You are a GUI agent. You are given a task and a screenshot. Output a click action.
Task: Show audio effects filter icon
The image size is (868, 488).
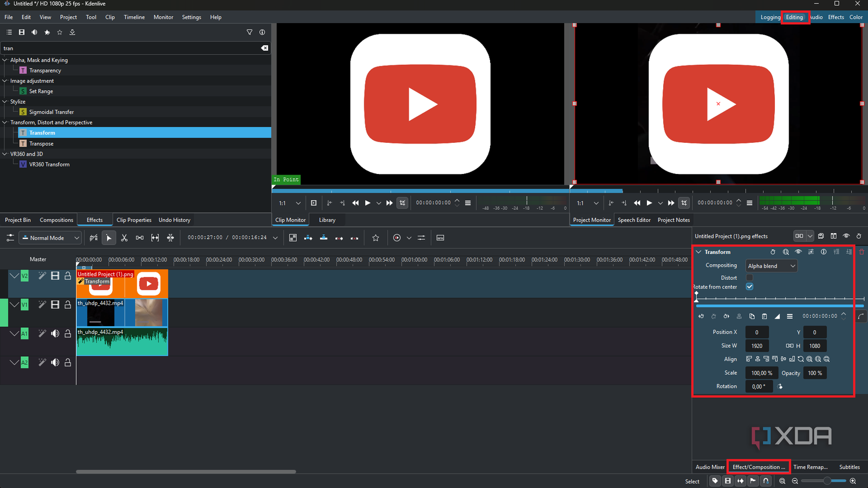(34, 32)
